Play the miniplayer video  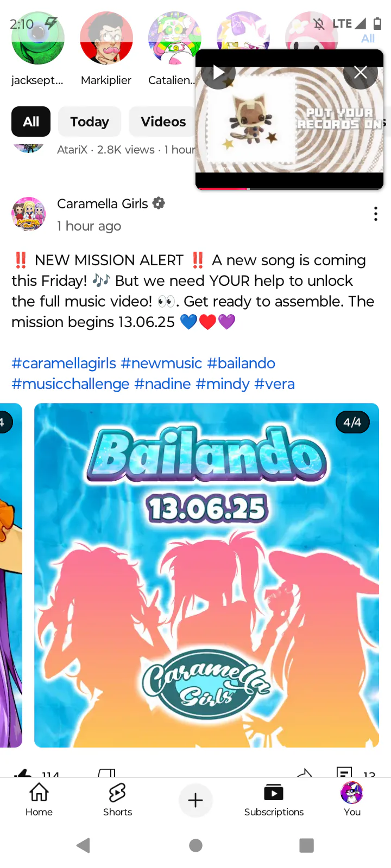coord(218,72)
